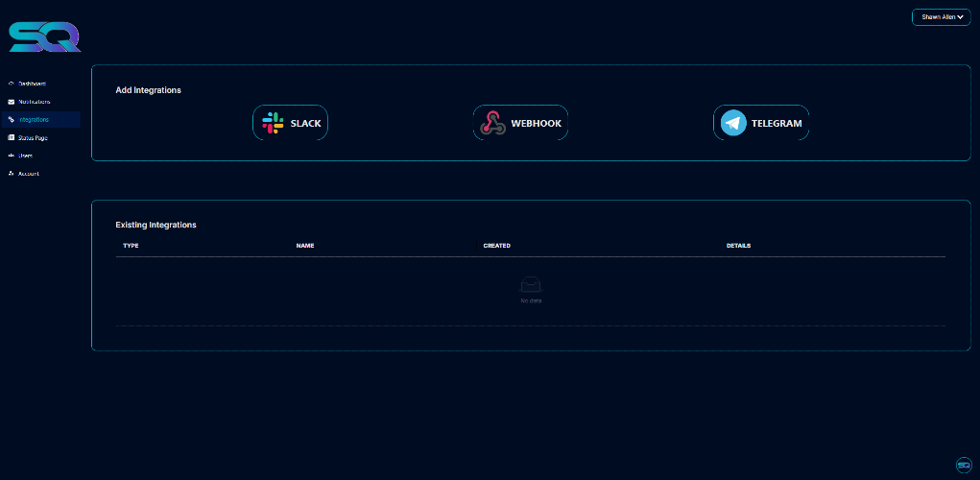The height and width of the screenshot is (480, 980).
Task: Click the SQ logo in the top-left
Action: point(45,36)
